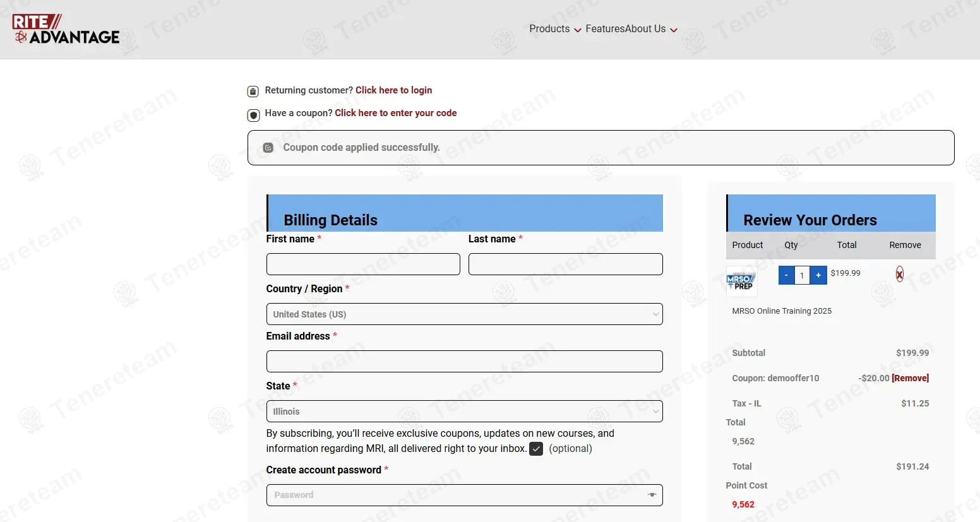The width and height of the screenshot is (980, 522).
Task: Click the coupon applied success notice icon
Action: coord(268,148)
